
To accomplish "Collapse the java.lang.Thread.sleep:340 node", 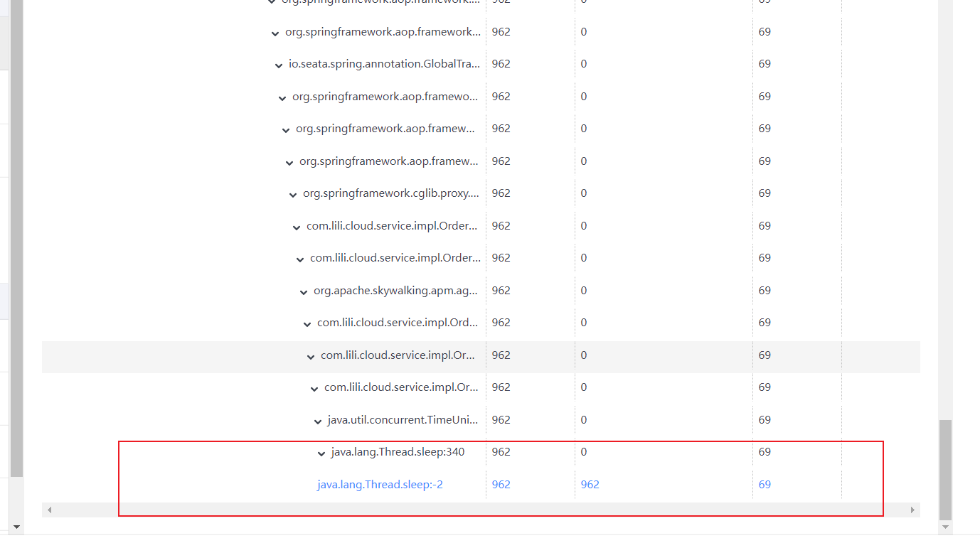I will pyautogui.click(x=321, y=453).
